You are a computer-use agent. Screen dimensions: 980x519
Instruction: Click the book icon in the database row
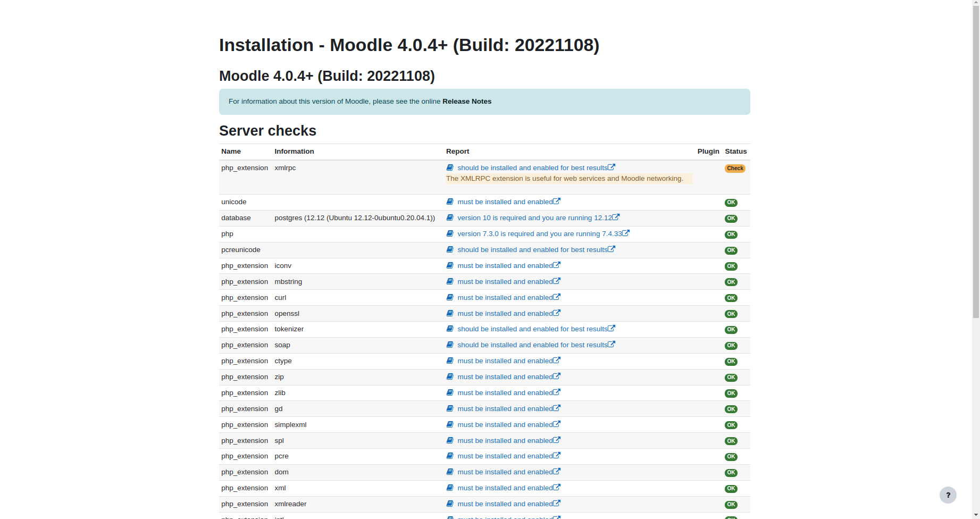tap(450, 217)
